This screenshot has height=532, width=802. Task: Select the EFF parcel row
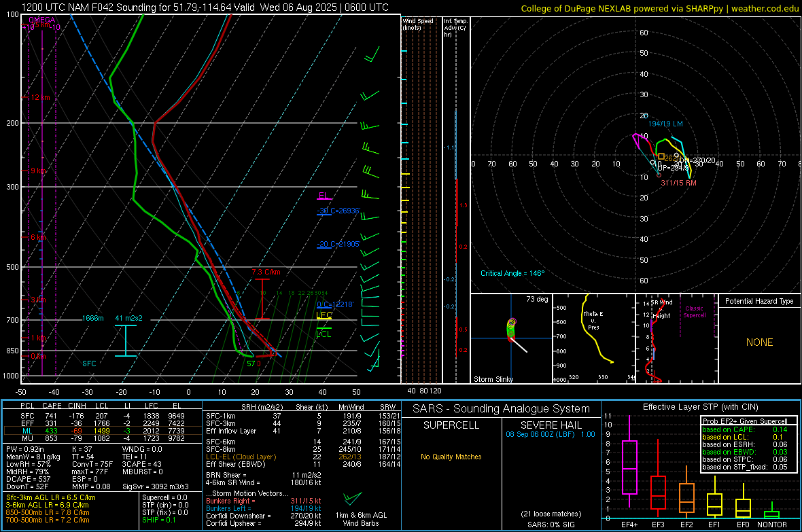102,423
